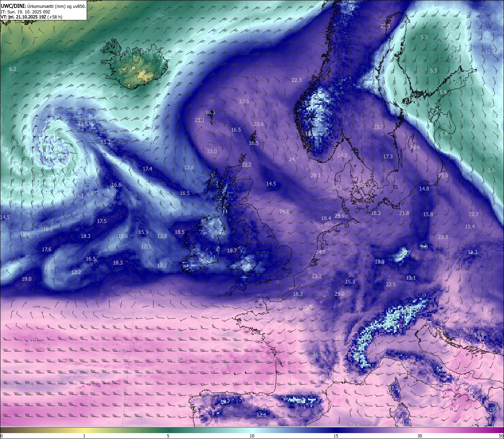Click the value 16.7 over southern France

pyautogui.click(x=318, y=354)
